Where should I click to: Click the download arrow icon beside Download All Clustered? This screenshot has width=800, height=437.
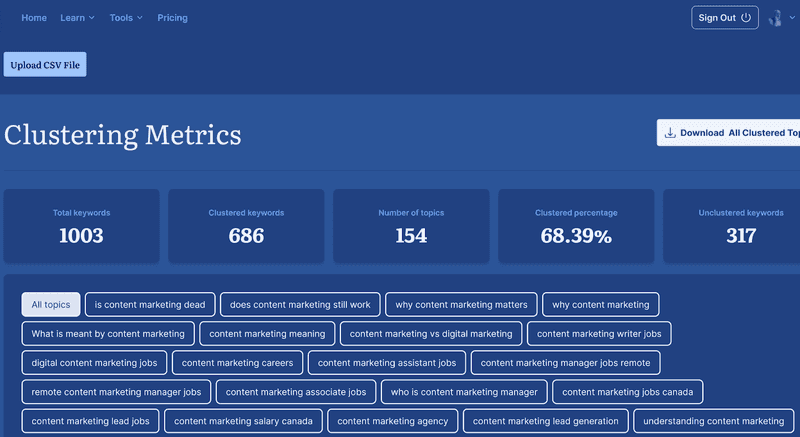670,133
